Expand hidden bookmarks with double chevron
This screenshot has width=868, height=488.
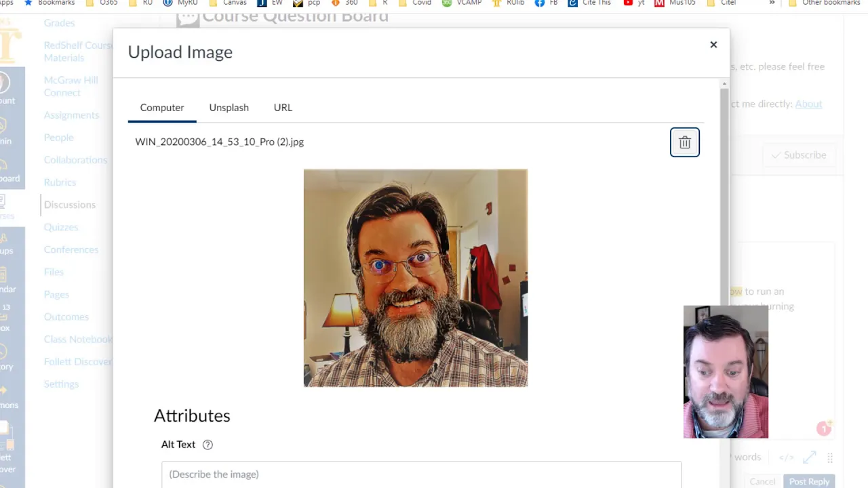click(772, 3)
